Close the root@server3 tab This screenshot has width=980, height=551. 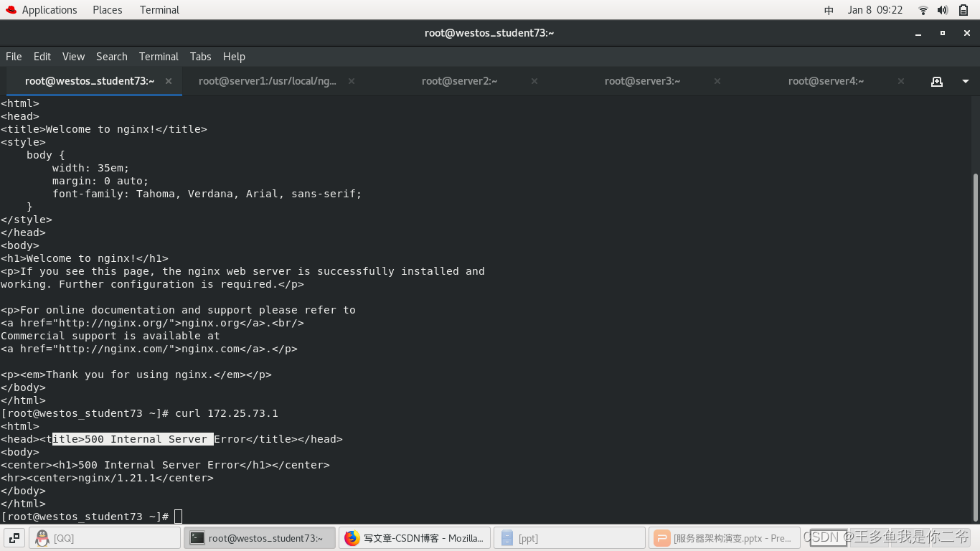coord(717,81)
